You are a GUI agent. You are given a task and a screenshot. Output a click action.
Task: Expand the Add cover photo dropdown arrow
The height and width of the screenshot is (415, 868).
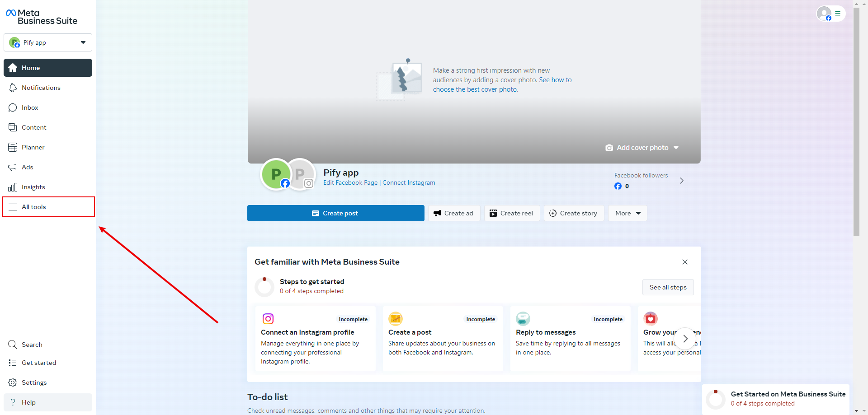(x=676, y=148)
